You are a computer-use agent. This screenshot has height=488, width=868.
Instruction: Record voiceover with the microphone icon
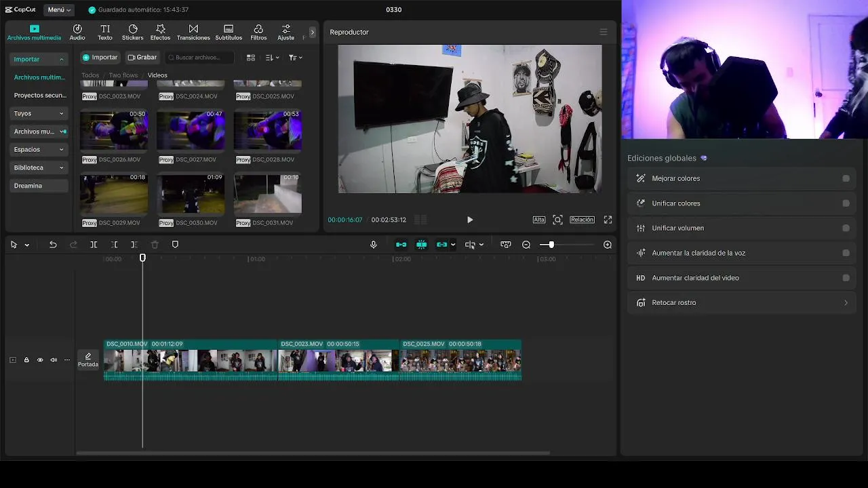click(x=373, y=245)
